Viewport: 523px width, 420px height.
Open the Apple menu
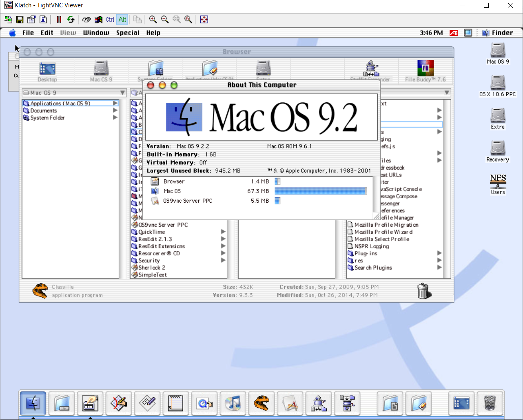coord(13,33)
